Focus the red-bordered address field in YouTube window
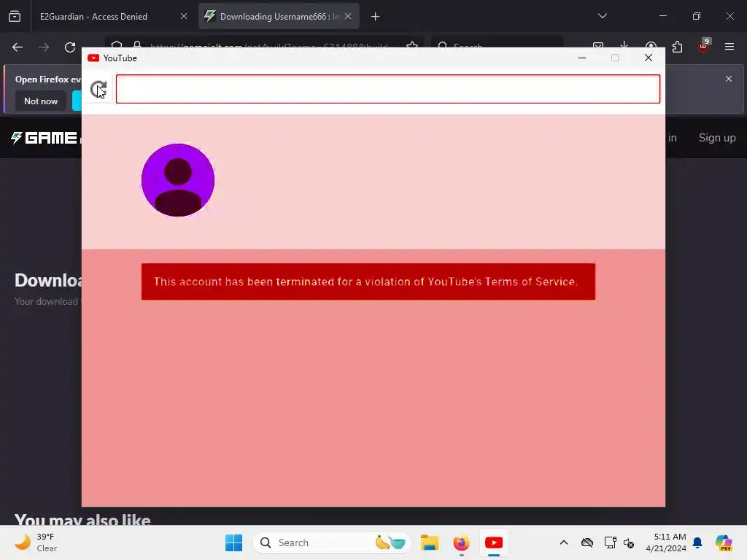Image resolution: width=747 pixels, height=560 pixels. [388, 89]
